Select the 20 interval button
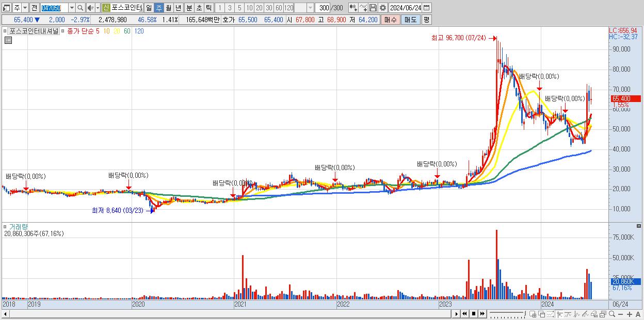 (259, 8)
